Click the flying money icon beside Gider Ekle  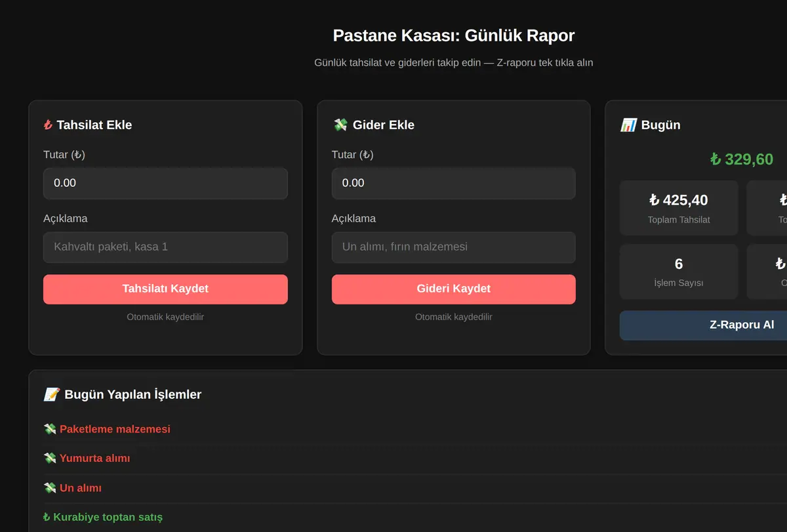pyautogui.click(x=340, y=125)
